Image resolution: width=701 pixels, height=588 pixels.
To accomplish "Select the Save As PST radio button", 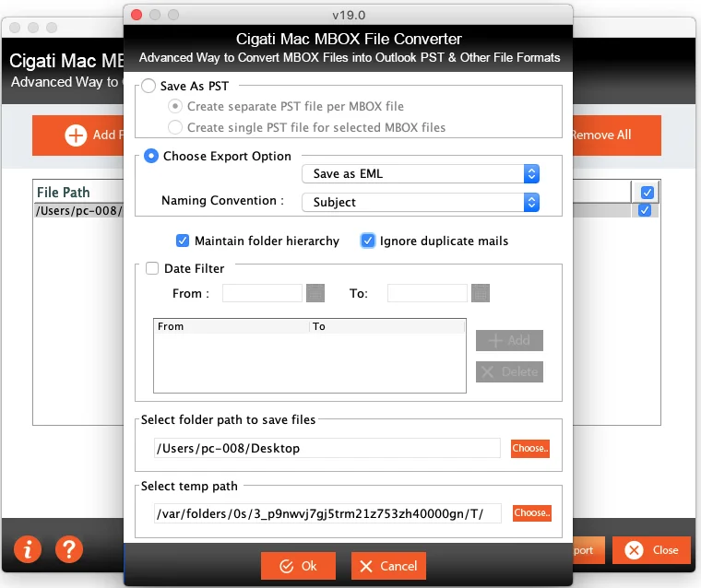I will click(149, 86).
